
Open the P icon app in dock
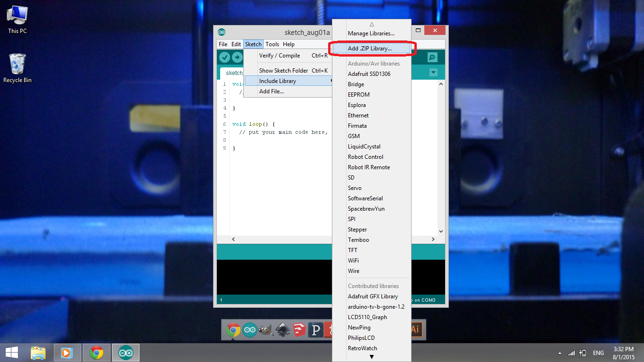tap(315, 330)
